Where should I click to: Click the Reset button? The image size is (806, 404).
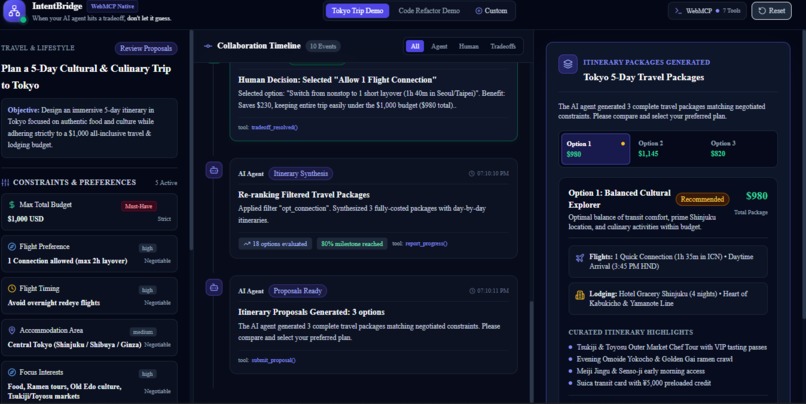pyautogui.click(x=772, y=11)
